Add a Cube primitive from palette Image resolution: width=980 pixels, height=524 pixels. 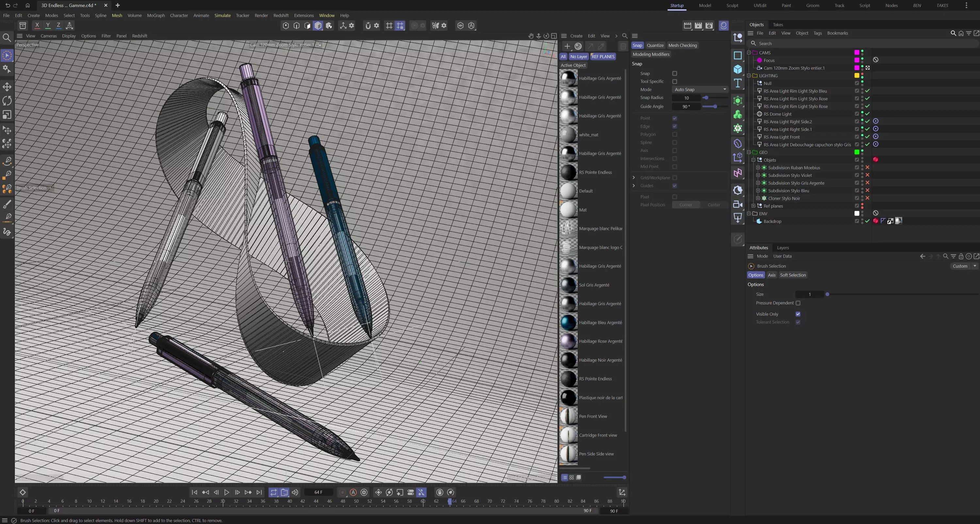pos(738,69)
